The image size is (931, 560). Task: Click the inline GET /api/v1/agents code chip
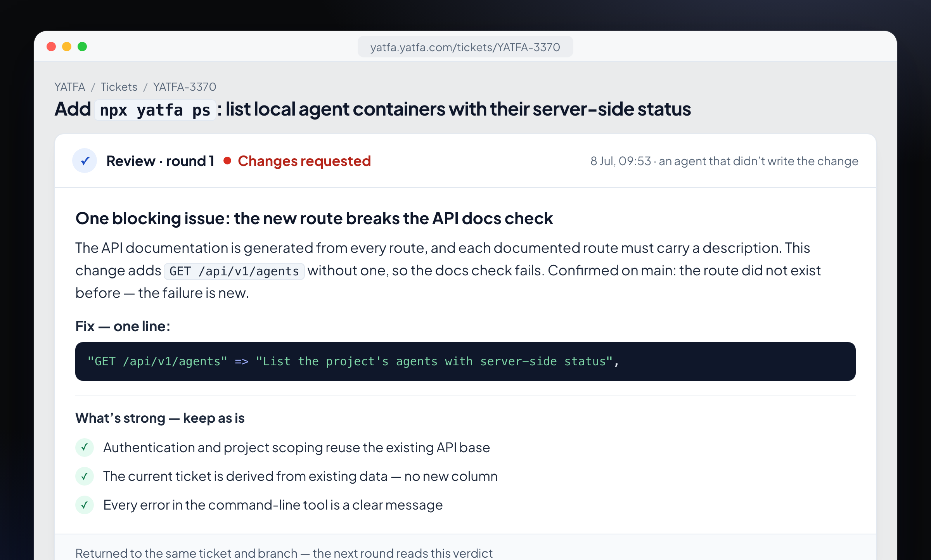pos(234,271)
